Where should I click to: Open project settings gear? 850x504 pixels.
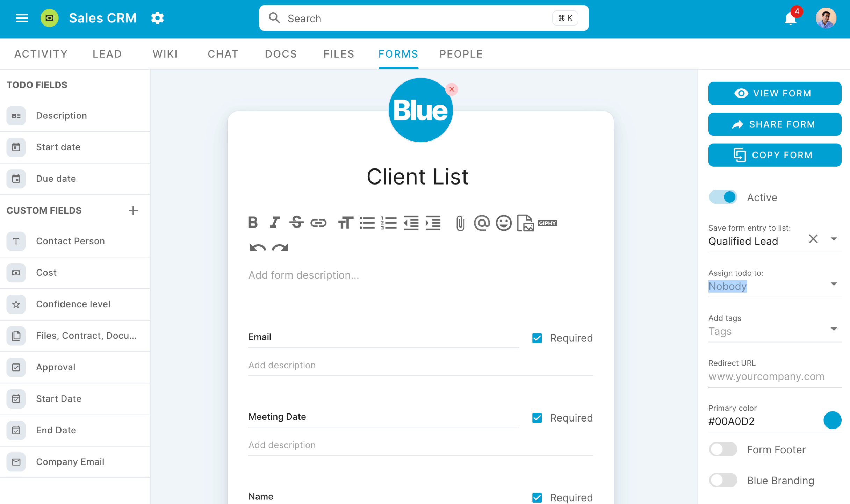click(157, 18)
